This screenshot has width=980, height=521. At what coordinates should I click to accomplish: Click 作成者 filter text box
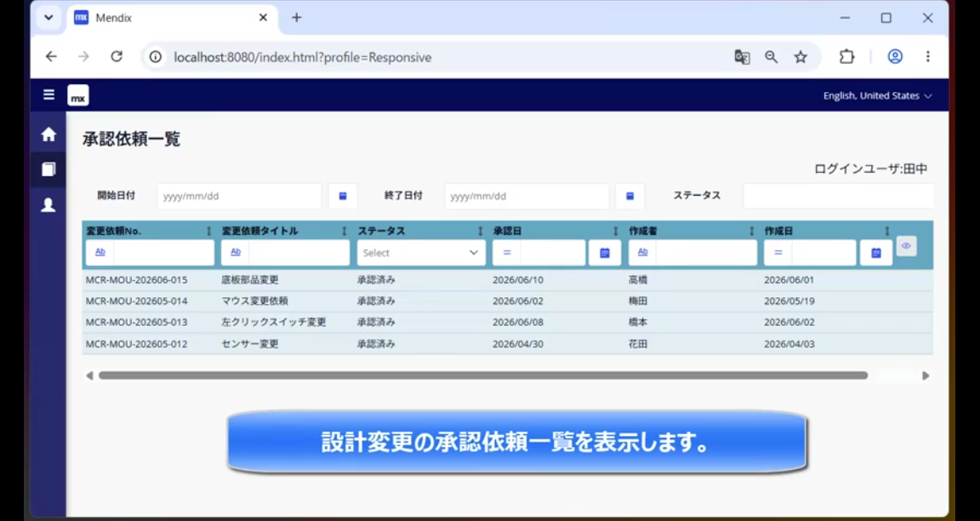click(x=706, y=253)
